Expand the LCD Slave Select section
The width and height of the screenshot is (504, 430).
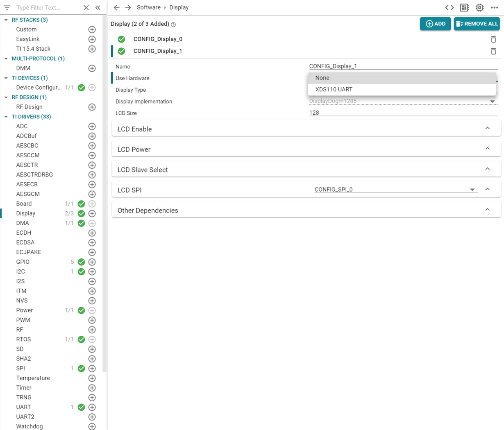(488, 169)
